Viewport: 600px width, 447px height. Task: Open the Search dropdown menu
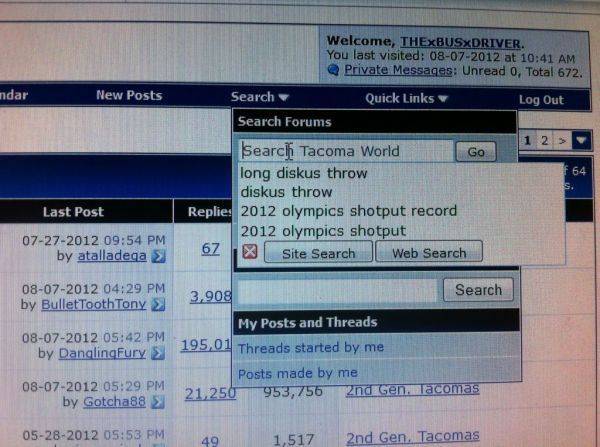coord(260,97)
